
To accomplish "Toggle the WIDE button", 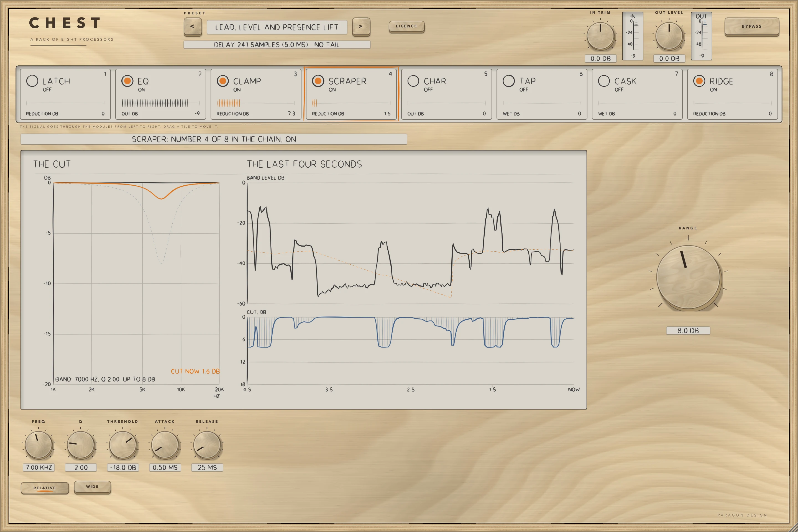I will point(92,487).
